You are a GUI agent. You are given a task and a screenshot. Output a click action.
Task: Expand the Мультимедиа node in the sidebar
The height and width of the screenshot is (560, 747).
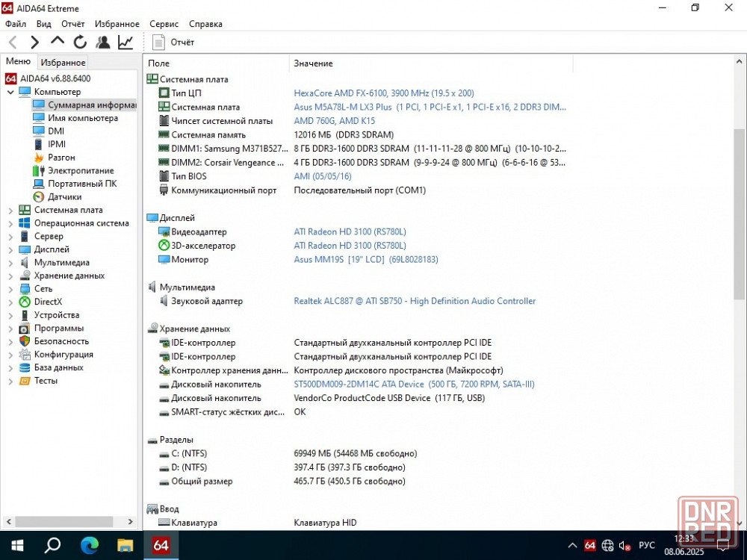(x=10, y=262)
